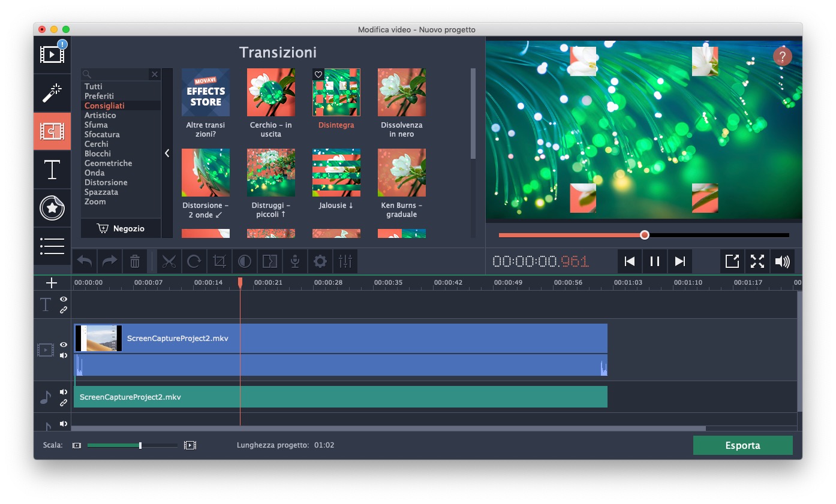836x504 pixels.
Task: Open the transition wizard toolbar icon
Action: tap(270, 261)
